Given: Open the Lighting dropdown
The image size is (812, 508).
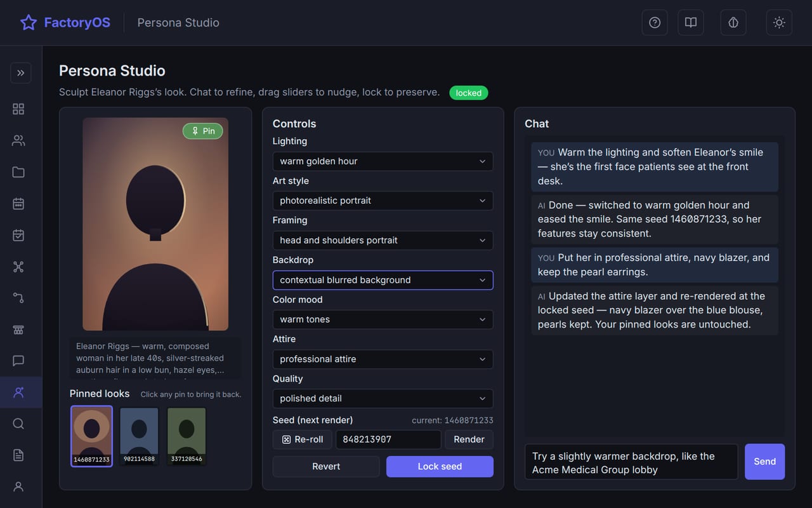Looking at the screenshot, I should tap(383, 161).
